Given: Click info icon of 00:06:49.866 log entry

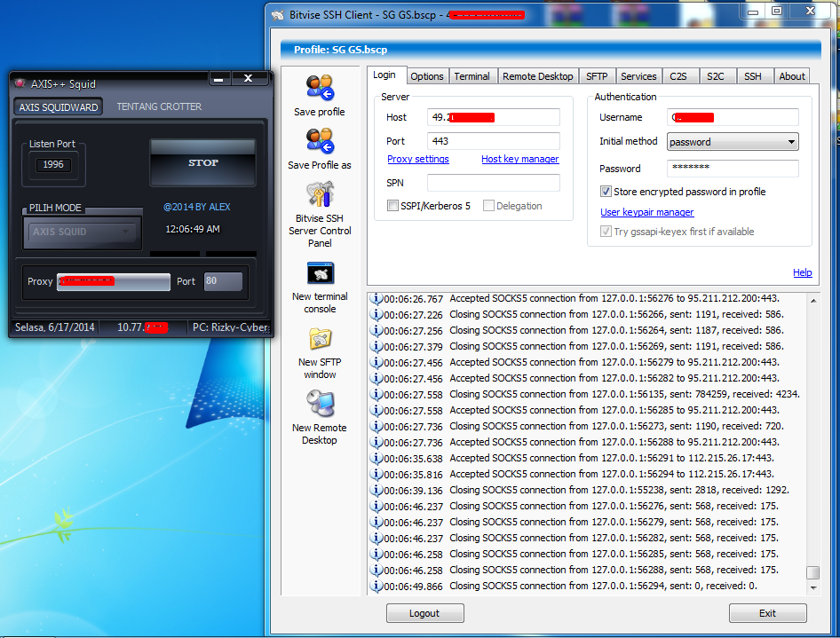Looking at the screenshot, I should (376, 586).
